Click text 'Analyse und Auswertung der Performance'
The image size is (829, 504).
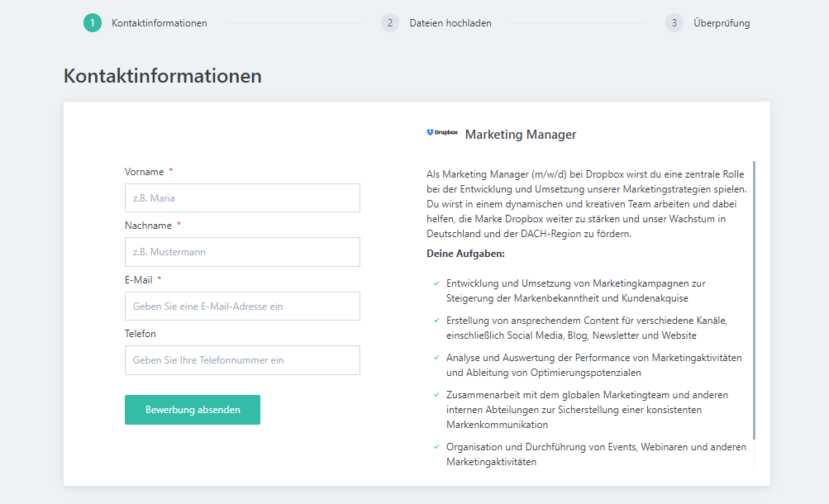pyautogui.click(x=537, y=358)
